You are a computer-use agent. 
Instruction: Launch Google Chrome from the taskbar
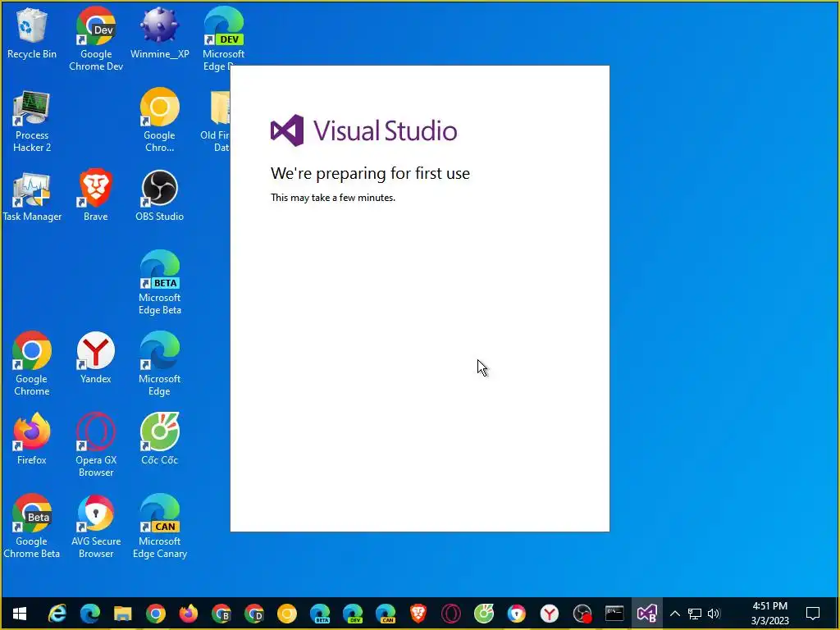click(x=155, y=614)
